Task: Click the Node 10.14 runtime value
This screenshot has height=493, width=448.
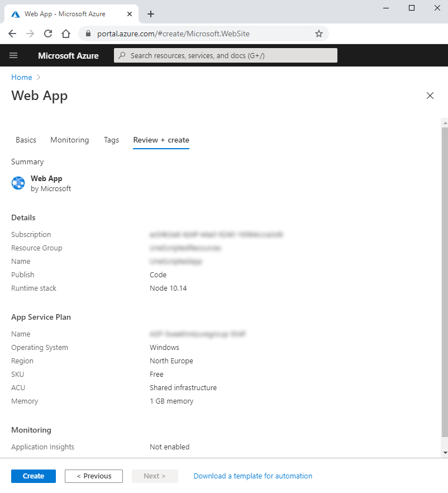Action: [168, 288]
